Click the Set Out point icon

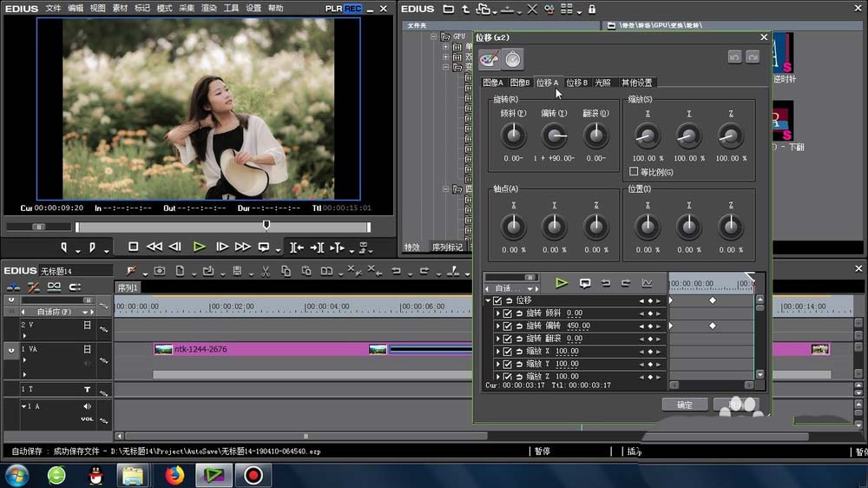[93, 247]
